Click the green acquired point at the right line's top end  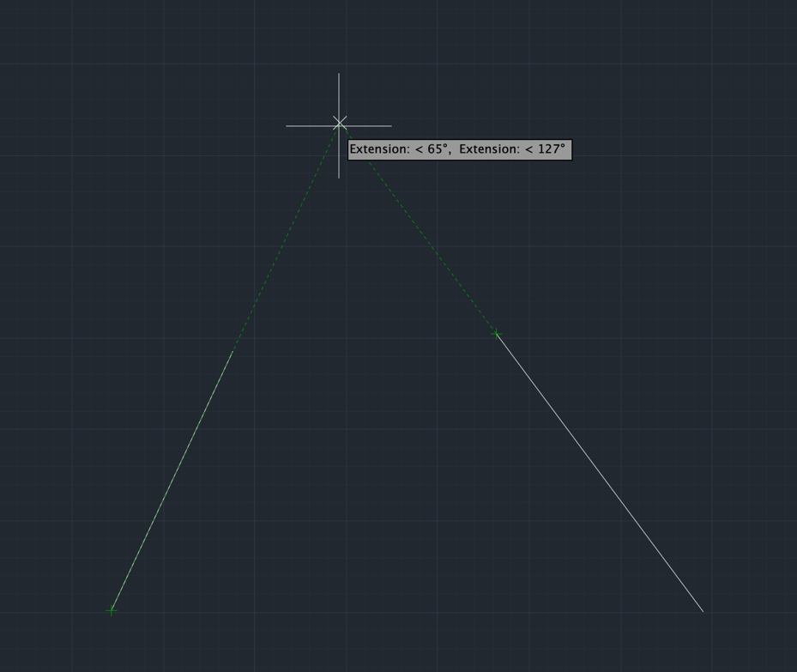coord(497,334)
